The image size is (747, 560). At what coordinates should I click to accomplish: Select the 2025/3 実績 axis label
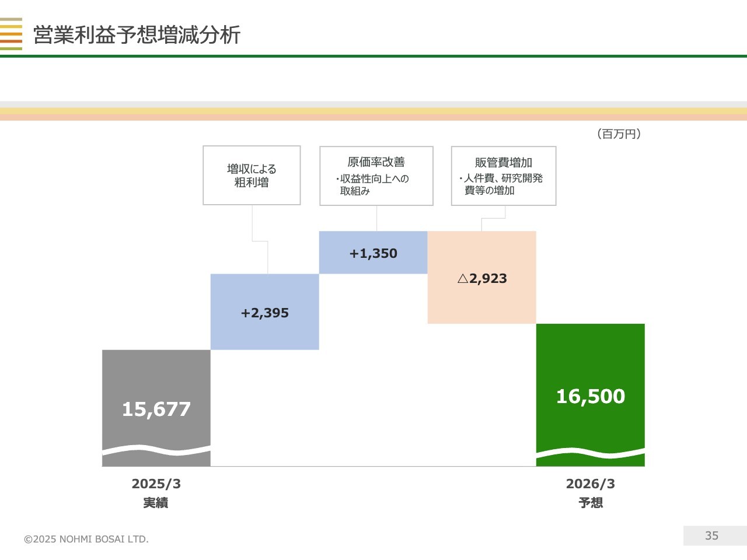coord(156,493)
